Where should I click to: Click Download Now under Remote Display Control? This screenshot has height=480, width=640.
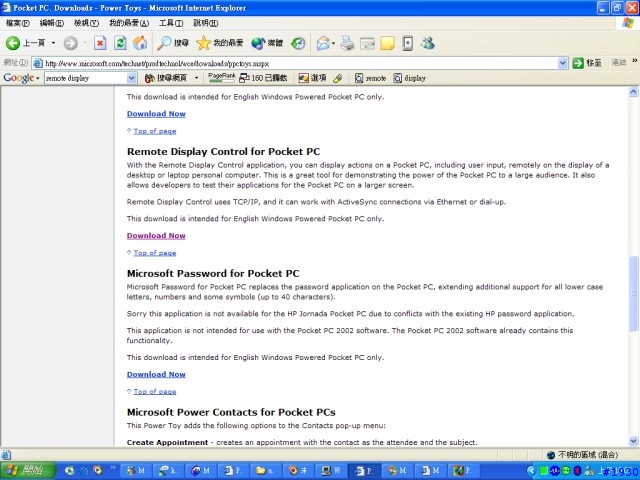point(156,236)
